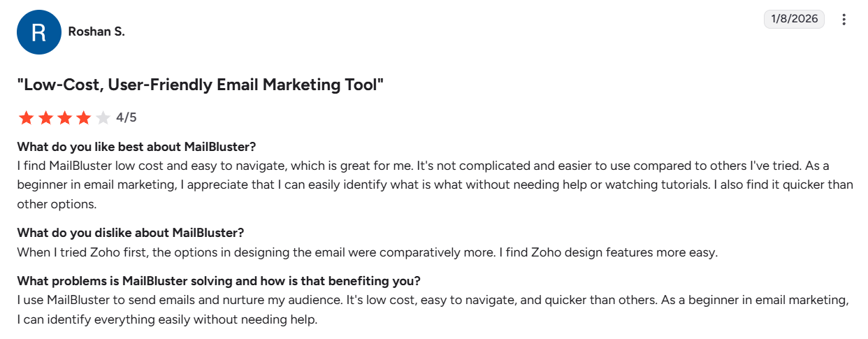Viewport: 868px width, 339px height.
Task: Click "What do you dislike about MailBluster?" heading
Action: point(131,232)
